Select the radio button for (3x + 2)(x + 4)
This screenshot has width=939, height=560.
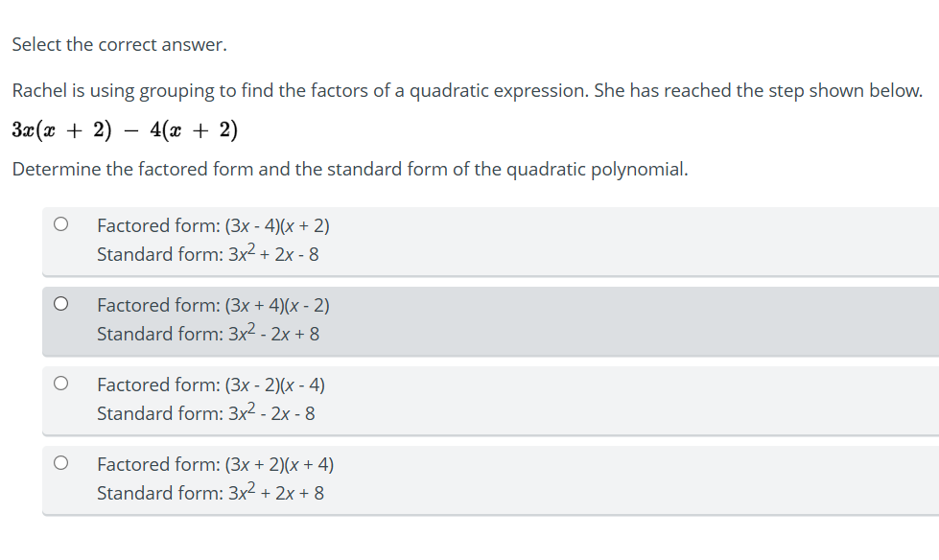tap(60, 461)
